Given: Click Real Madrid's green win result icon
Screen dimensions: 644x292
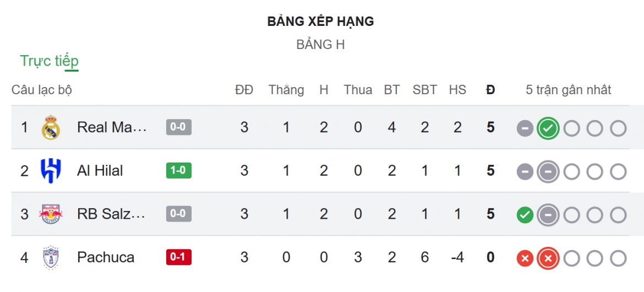Looking at the screenshot, I should (548, 128).
